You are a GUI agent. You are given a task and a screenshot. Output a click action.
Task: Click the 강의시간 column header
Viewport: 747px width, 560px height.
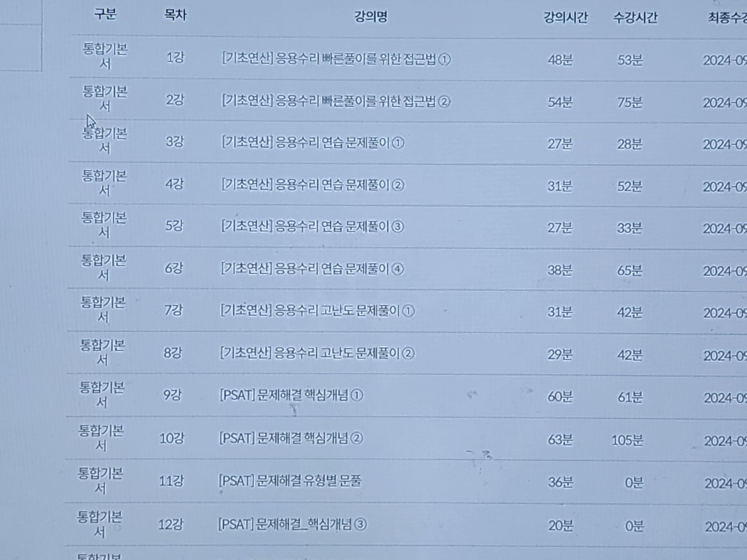565,17
